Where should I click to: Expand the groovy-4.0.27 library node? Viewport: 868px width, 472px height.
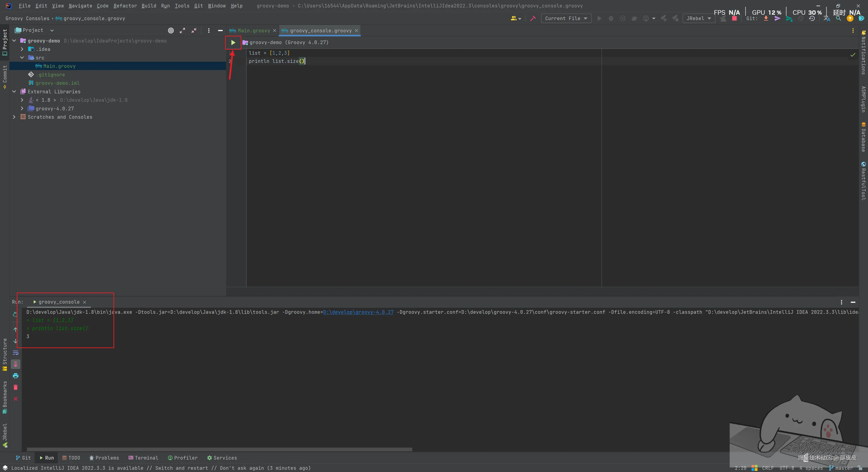pos(22,109)
